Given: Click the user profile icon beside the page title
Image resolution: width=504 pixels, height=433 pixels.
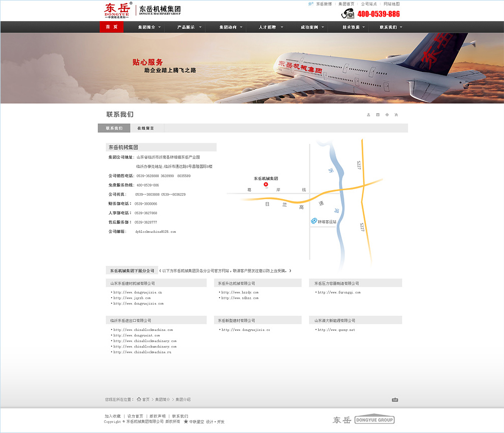Looking at the screenshot, I should 368,115.
